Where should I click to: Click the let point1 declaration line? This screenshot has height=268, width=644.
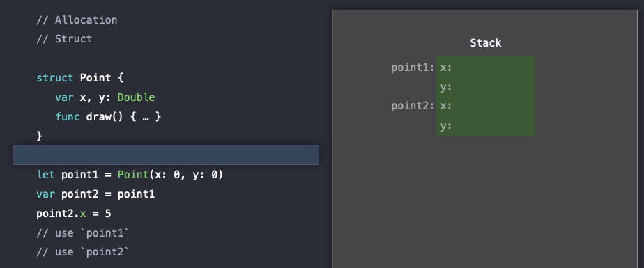130,175
